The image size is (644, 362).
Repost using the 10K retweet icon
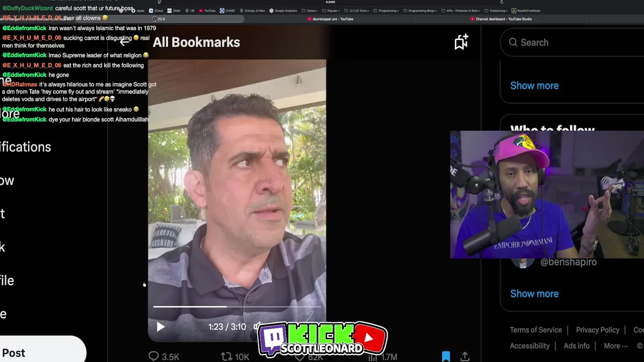click(x=226, y=356)
